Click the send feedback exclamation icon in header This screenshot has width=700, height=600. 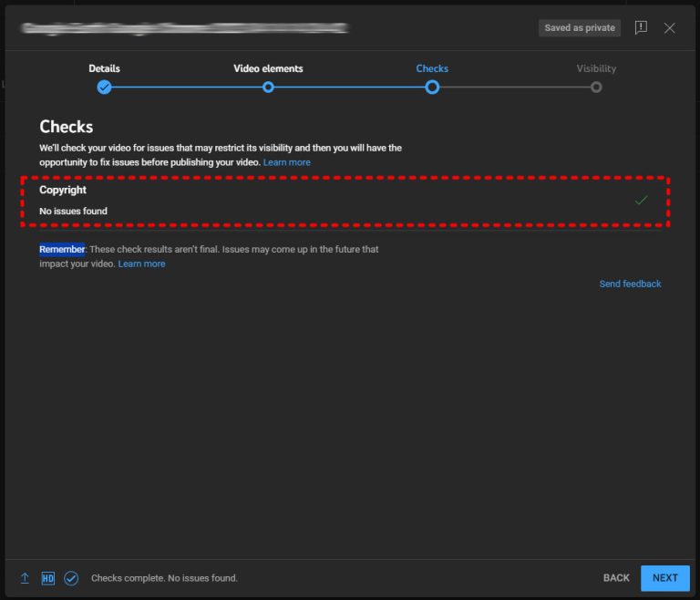pos(641,28)
